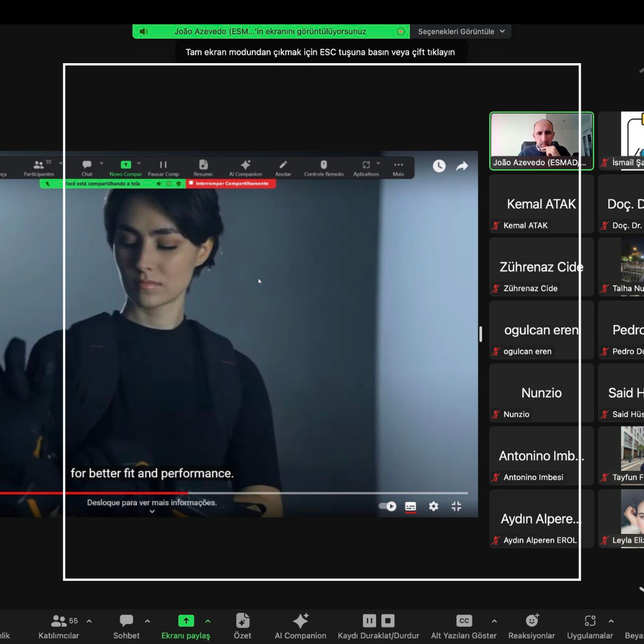Pause the recording with the pause icon
Viewport: 644px width, 644px height.
[369, 621]
